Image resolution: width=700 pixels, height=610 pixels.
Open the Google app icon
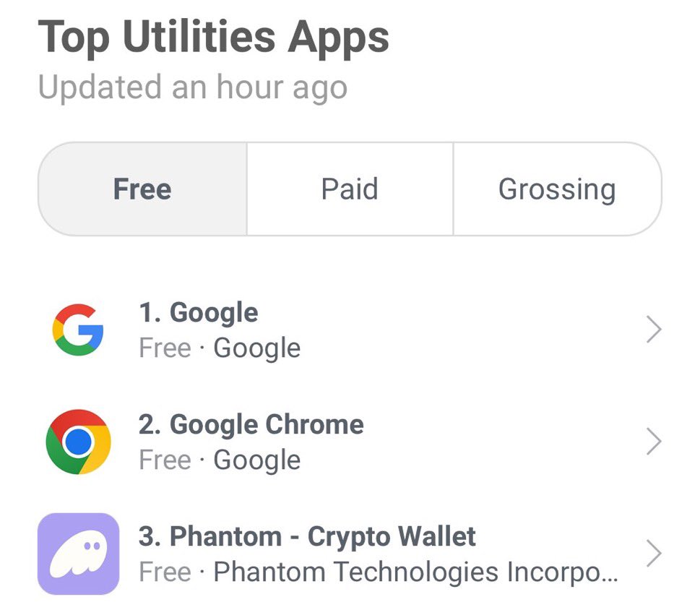(x=78, y=330)
